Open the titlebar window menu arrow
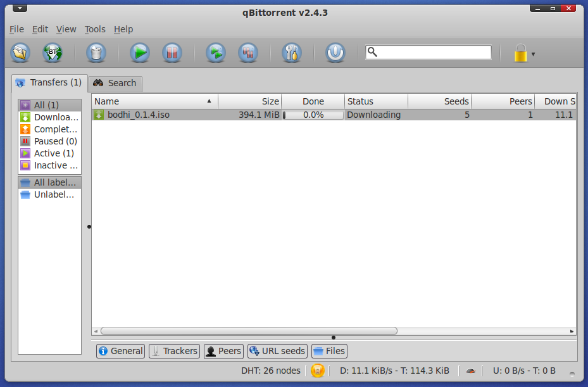Screen dimensions: 588x387 [20, 8]
